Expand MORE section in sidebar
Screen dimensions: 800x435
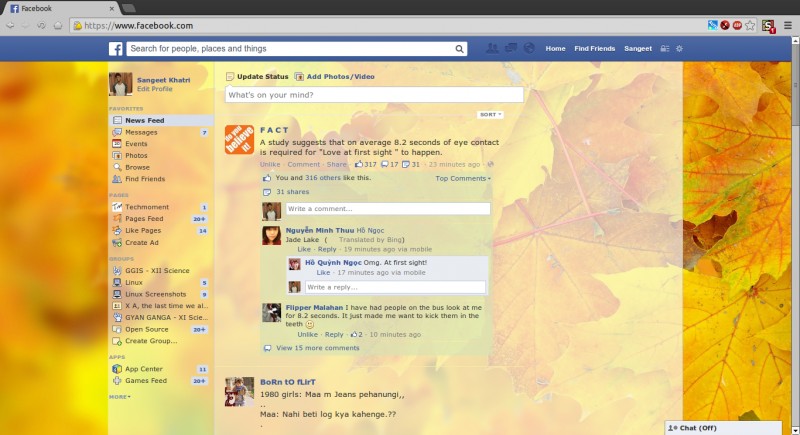(x=119, y=397)
